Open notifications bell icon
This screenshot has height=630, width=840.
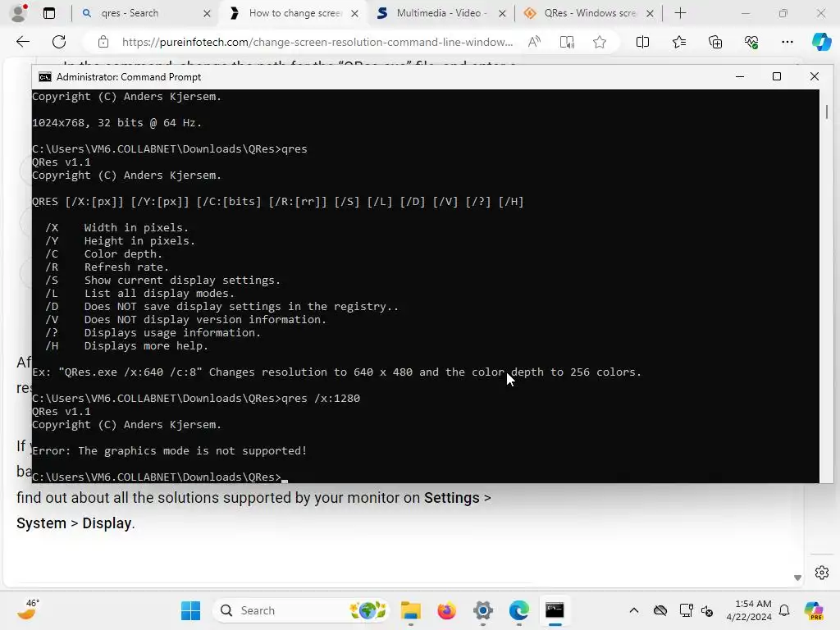coord(784,610)
